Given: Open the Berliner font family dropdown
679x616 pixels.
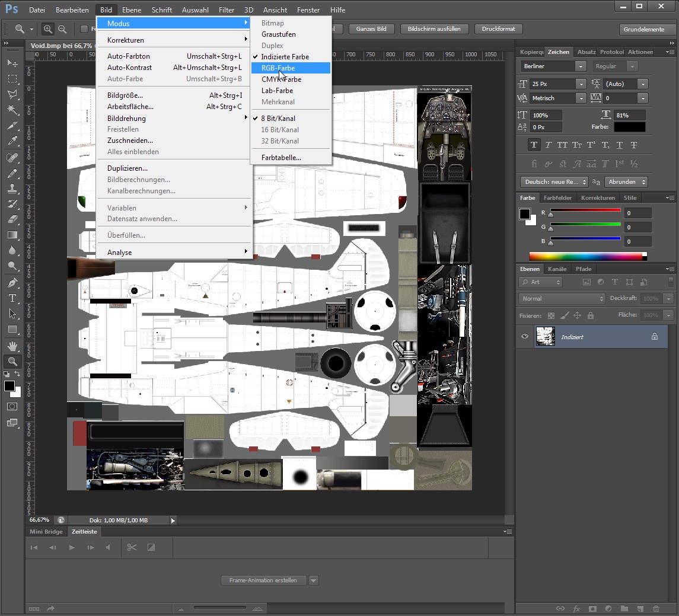Looking at the screenshot, I should [x=581, y=66].
